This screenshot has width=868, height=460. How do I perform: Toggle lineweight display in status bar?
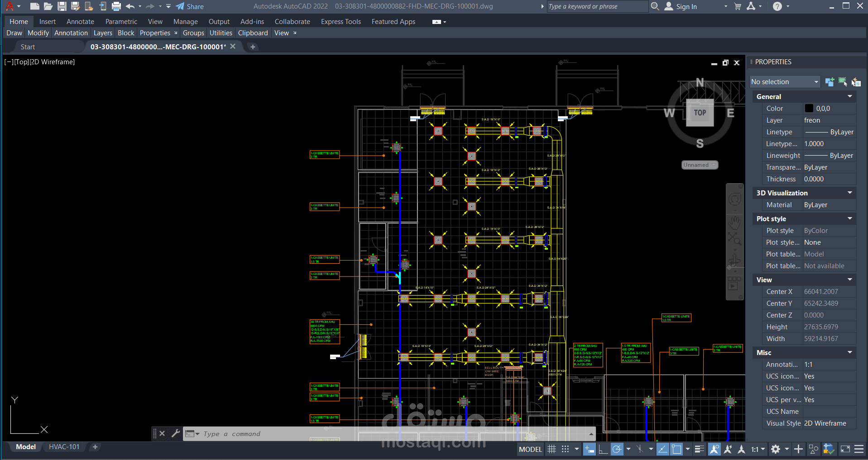tap(700, 449)
